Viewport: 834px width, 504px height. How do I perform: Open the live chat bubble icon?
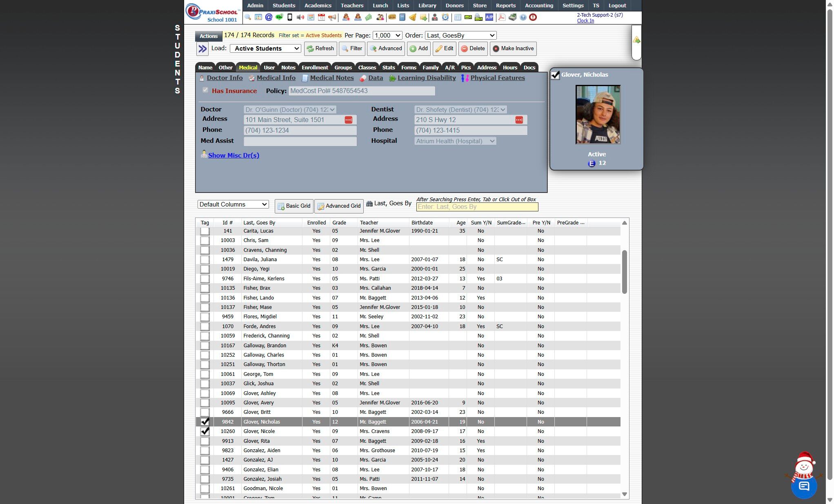803,486
